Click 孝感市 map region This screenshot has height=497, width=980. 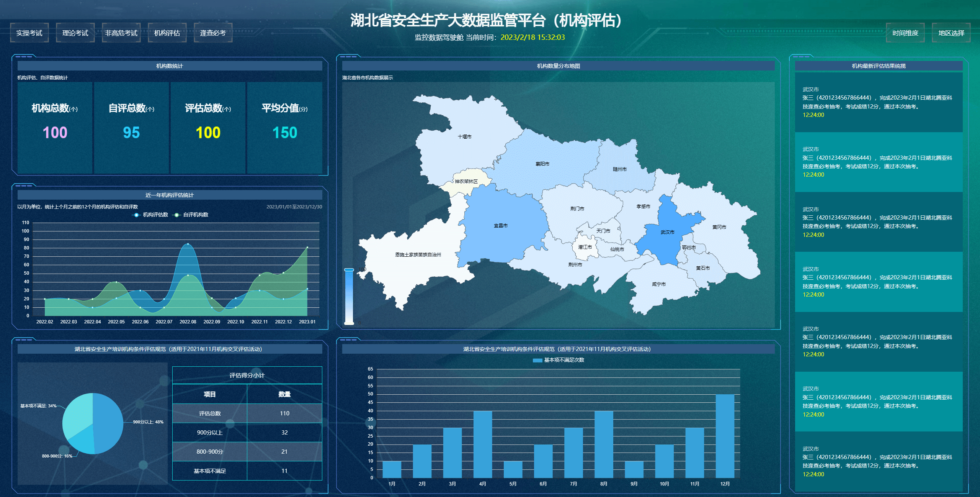point(644,206)
